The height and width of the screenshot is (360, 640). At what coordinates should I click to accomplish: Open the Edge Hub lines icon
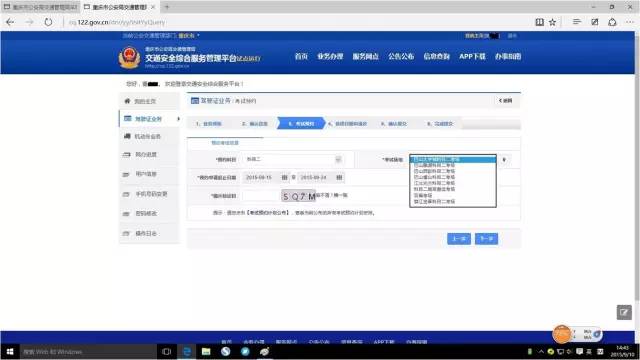tap(576, 22)
